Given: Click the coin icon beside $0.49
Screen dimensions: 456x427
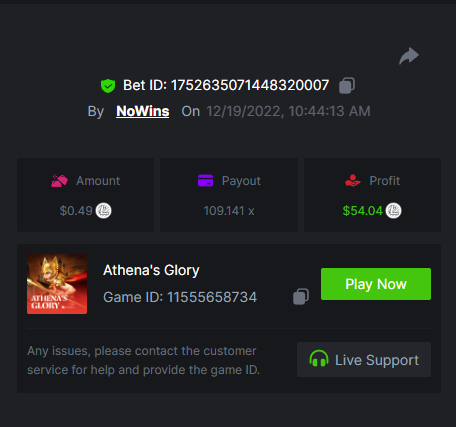Looking at the screenshot, I should coord(104,211).
